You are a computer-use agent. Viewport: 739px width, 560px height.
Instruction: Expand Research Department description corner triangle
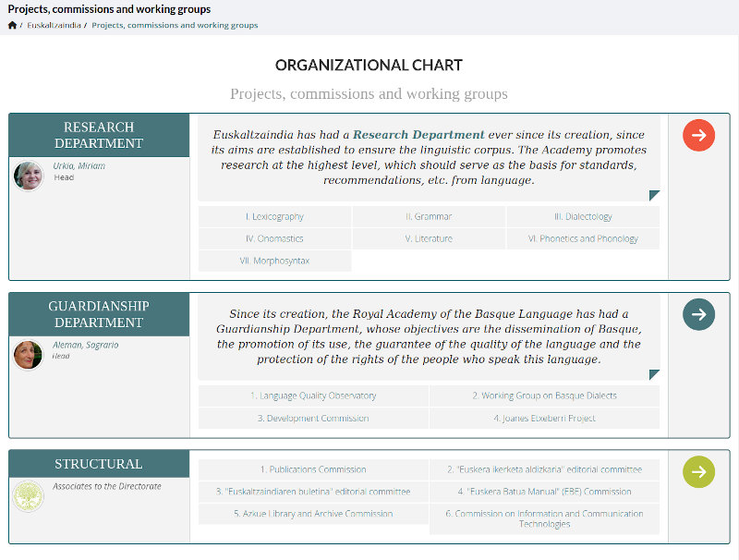point(654,195)
